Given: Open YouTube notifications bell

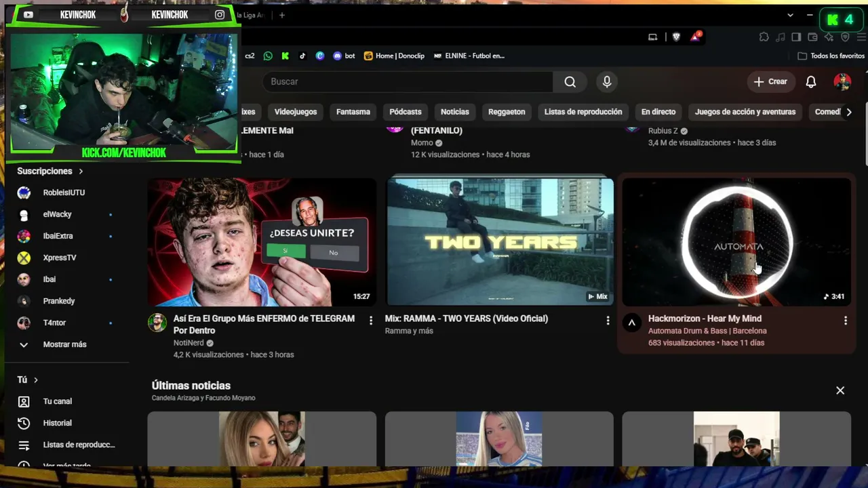Looking at the screenshot, I should (x=811, y=82).
